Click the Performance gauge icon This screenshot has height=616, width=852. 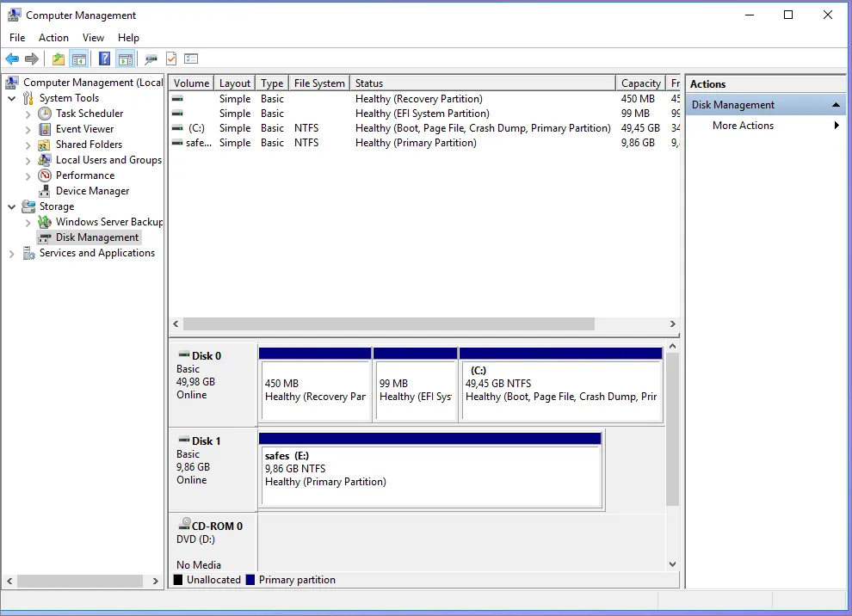(45, 176)
